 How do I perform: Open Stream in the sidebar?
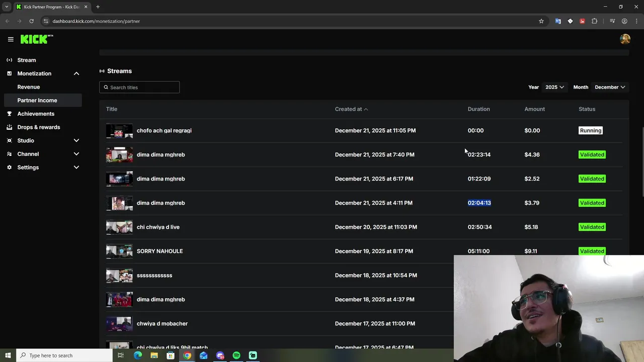point(27,60)
